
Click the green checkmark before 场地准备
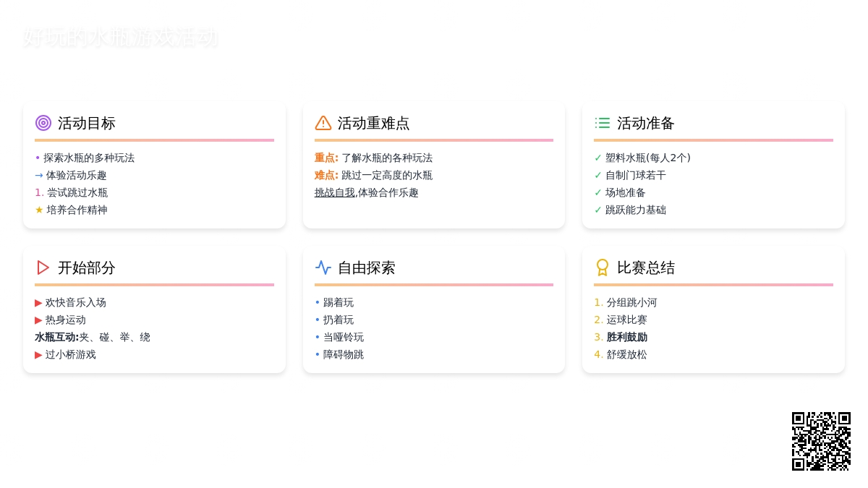coord(598,192)
